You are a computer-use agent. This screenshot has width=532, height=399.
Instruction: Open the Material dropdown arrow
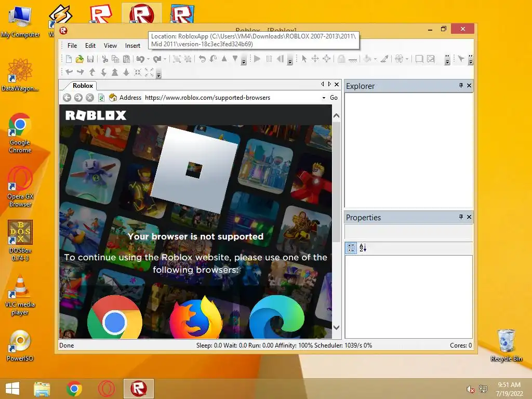click(x=407, y=59)
